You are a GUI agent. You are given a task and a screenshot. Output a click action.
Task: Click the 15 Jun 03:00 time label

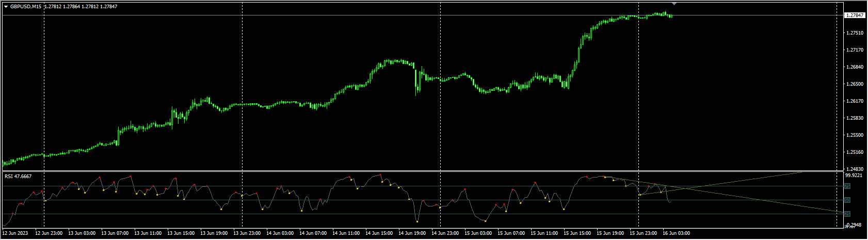(x=478, y=234)
